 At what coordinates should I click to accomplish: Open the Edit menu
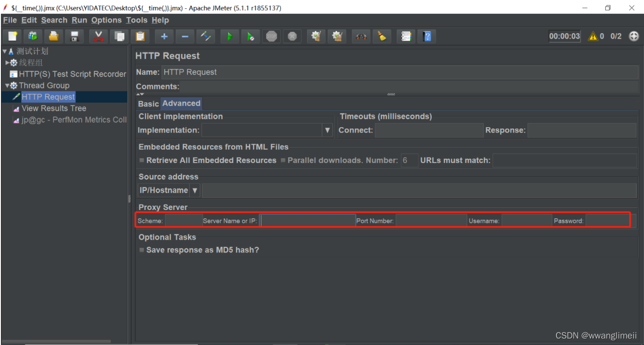[x=29, y=20]
